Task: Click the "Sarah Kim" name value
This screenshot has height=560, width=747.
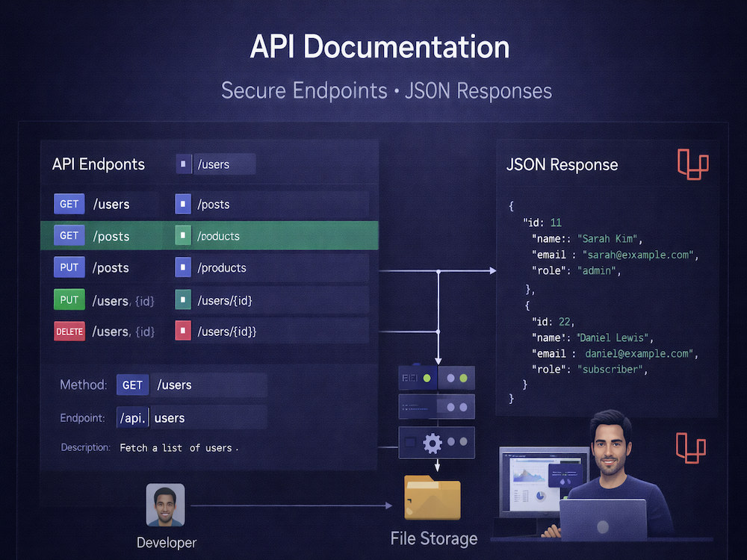Action: tap(610, 239)
